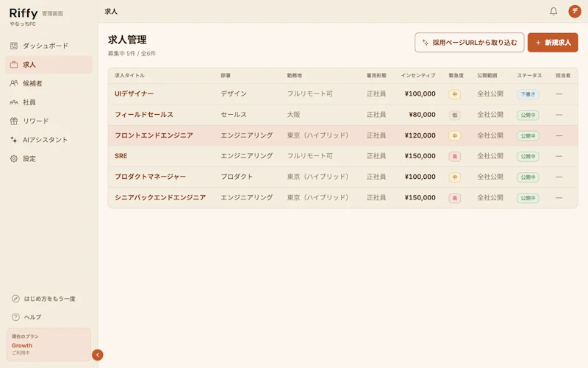Collapse the sidebar with the chevron button
Image resolution: width=588 pixels, height=368 pixels.
[98, 355]
